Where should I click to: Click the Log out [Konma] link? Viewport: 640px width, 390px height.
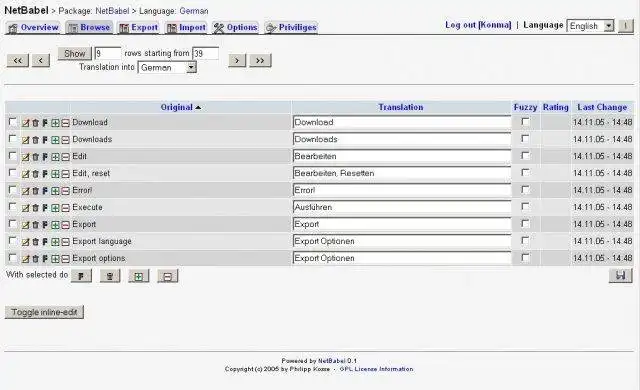[478, 25]
